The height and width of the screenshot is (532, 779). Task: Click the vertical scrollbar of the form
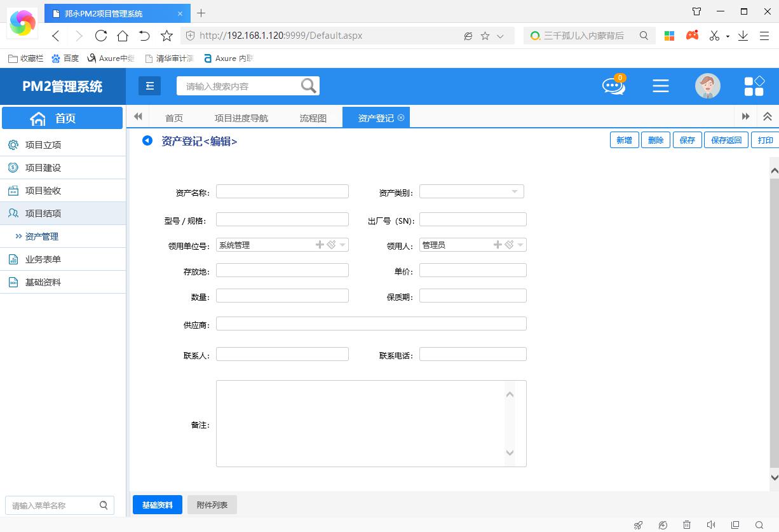774,318
